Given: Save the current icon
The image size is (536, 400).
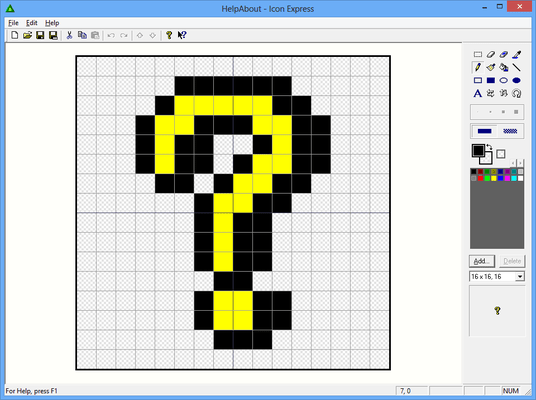Looking at the screenshot, I should 40,35.
